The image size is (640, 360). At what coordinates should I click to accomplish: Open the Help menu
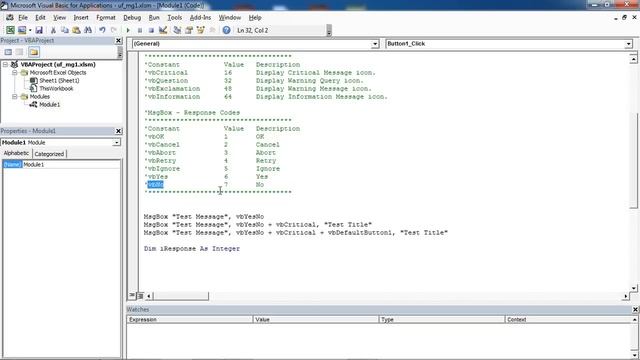(x=255, y=18)
